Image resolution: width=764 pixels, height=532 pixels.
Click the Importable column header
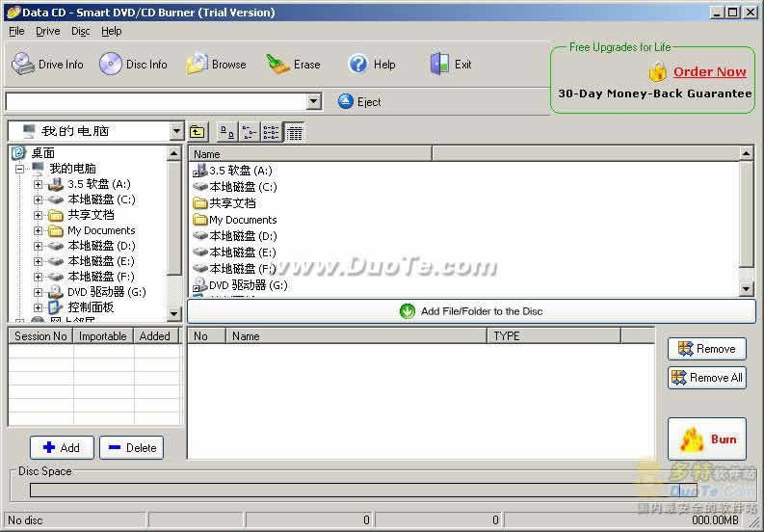coord(103,336)
